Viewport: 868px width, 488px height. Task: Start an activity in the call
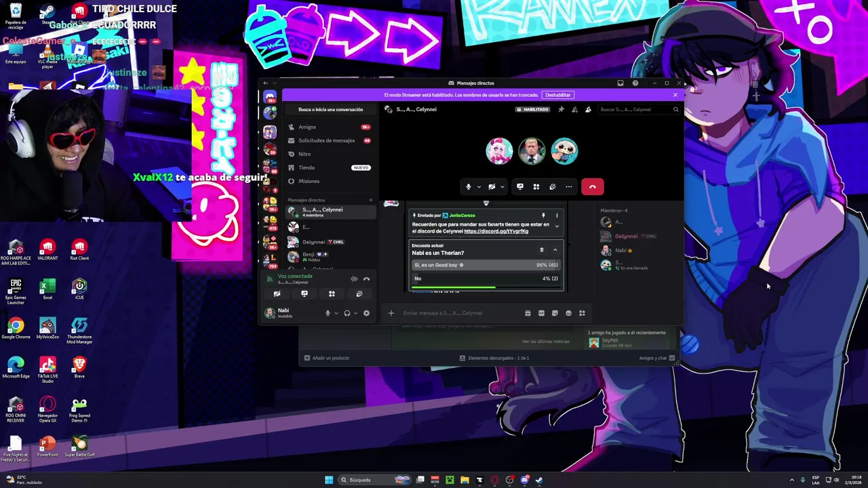point(536,187)
